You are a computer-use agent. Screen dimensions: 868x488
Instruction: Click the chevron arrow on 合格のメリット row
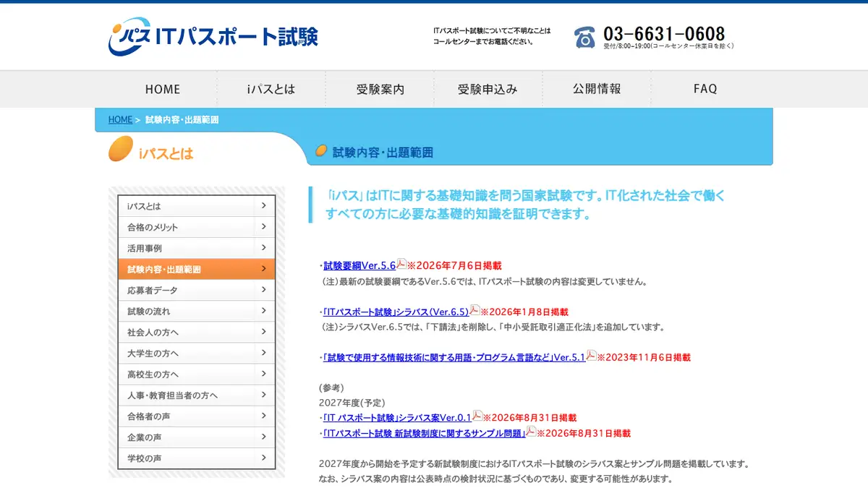click(264, 226)
